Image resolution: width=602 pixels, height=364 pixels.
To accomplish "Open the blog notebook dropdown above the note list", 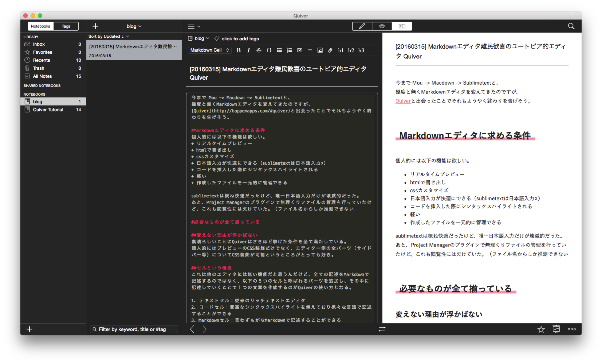I will [x=134, y=26].
